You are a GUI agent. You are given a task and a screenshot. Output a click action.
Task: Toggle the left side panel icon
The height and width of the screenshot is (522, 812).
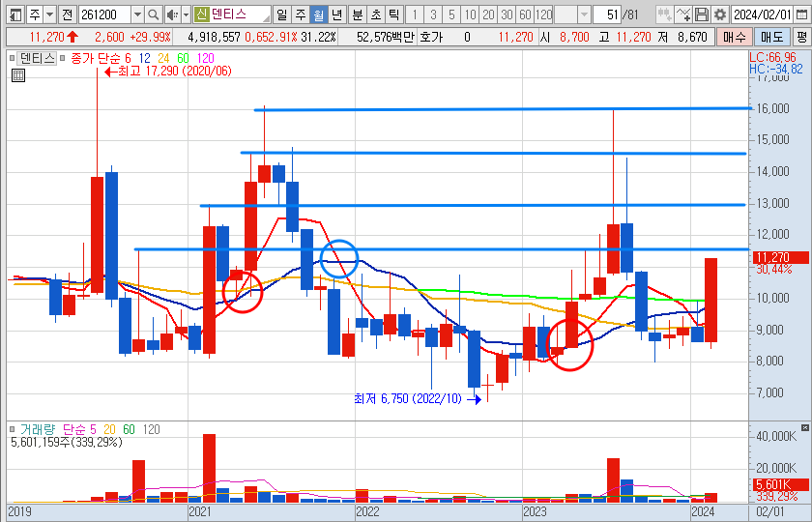coord(16,14)
